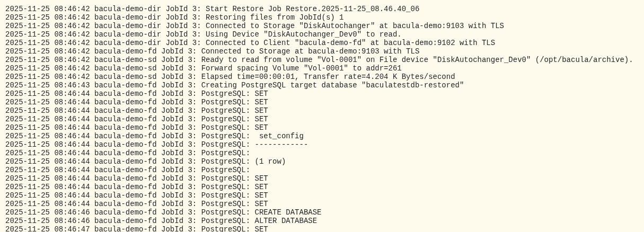Click the "Using Device" log line
The image size is (644, 232).
(303, 34)
